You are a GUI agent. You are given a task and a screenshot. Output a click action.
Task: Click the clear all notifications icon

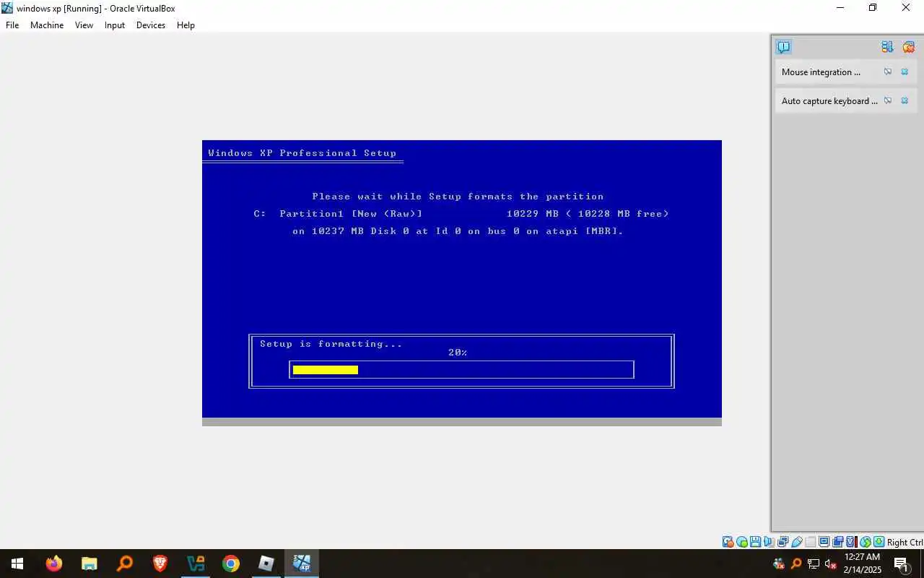(908, 47)
